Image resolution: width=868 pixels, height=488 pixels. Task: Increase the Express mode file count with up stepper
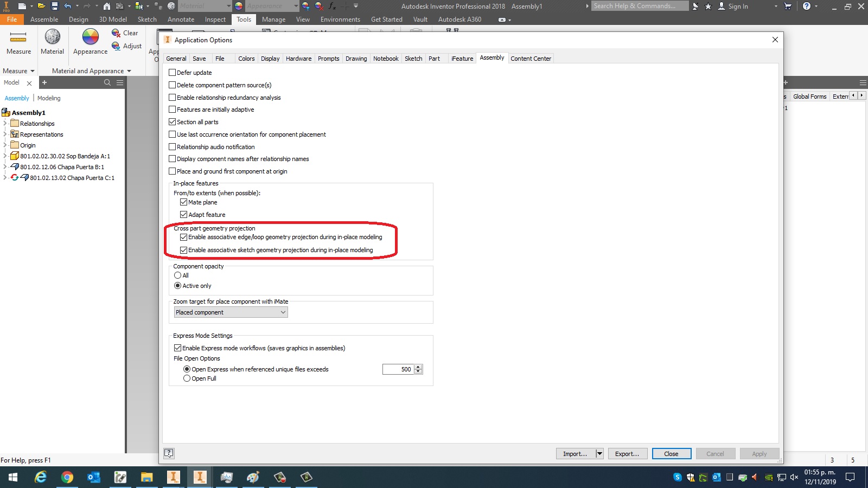point(418,367)
